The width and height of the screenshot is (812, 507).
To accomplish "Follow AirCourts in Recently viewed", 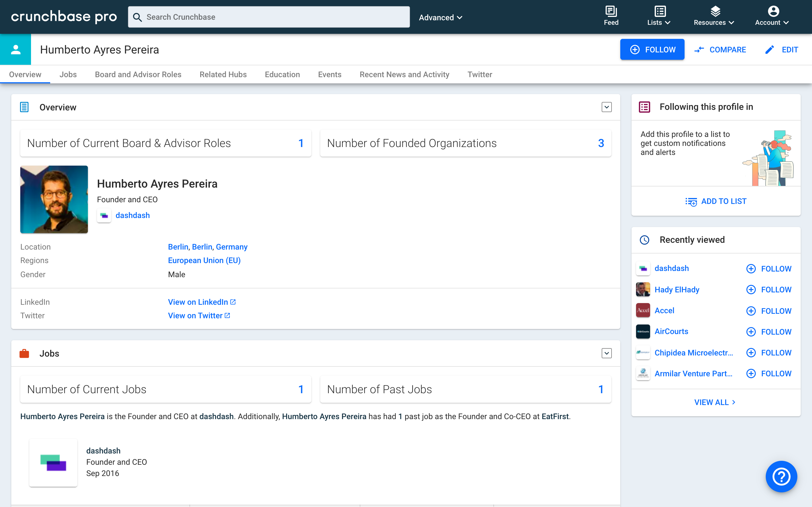I will click(x=769, y=332).
